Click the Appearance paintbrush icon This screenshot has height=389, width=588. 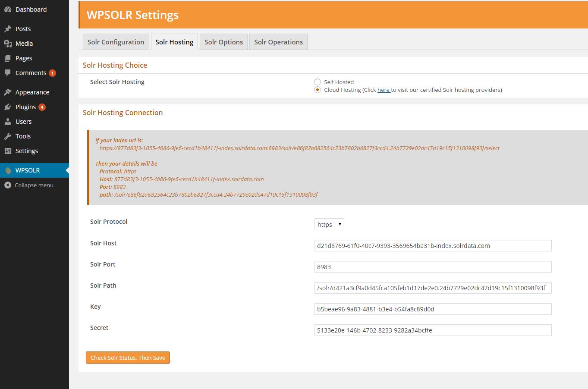click(x=8, y=92)
